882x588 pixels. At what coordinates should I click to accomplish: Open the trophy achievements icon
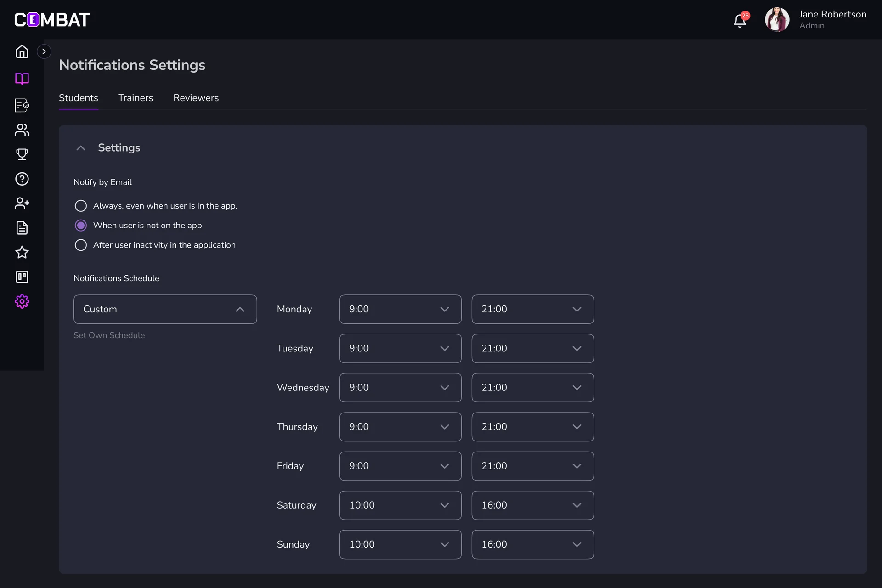coord(22,154)
